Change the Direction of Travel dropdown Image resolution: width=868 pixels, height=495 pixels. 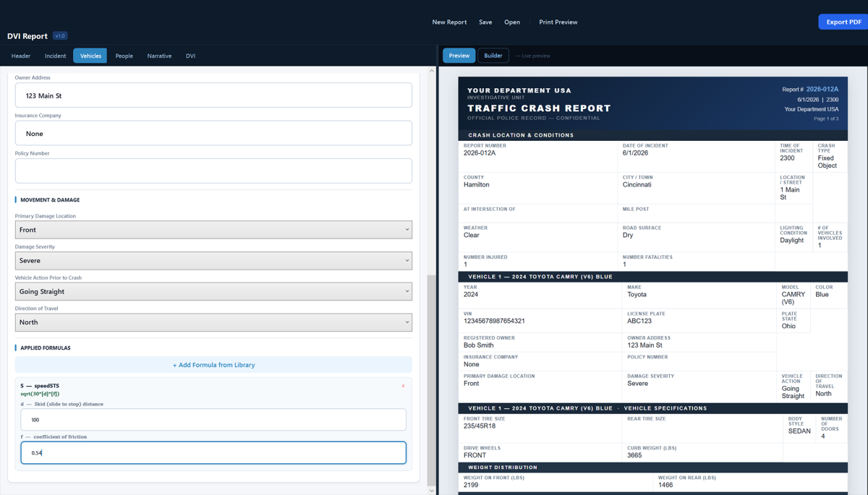(x=213, y=322)
